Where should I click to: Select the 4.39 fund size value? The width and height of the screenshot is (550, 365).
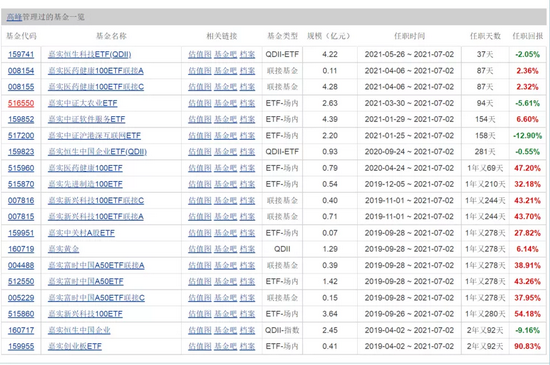pos(330,120)
